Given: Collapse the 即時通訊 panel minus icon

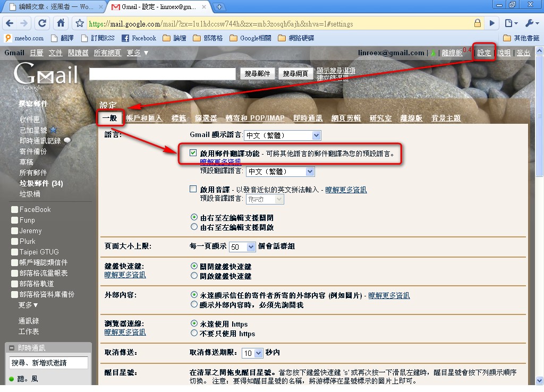Looking at the screenshot, I should (12, 347).
